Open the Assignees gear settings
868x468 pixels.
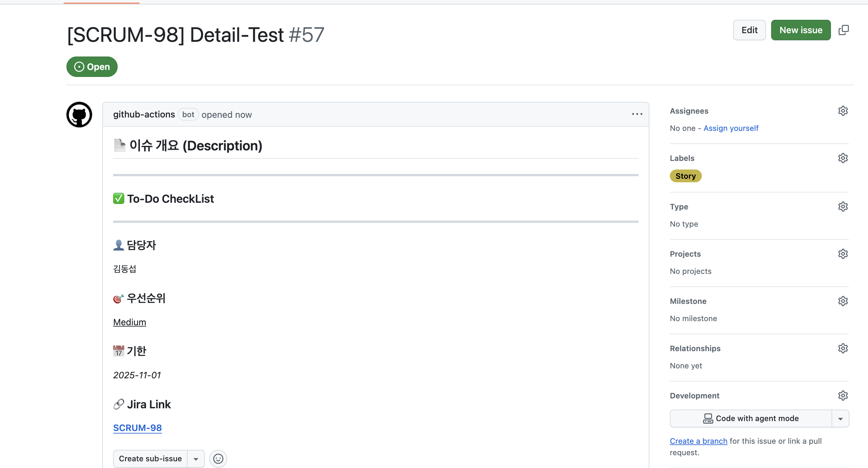[x=843, y=111]
